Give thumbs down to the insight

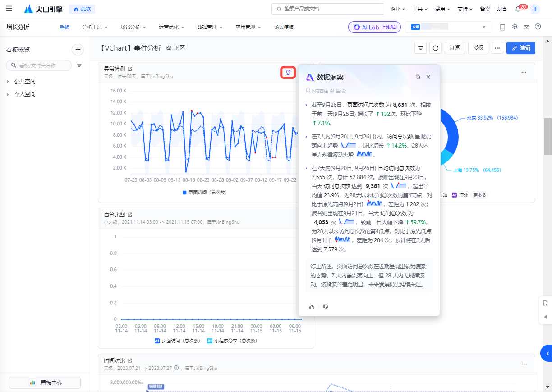326,307
